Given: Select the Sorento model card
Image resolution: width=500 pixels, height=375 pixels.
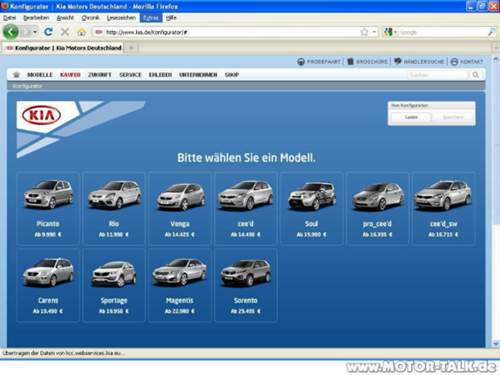Looking at the screenshot, I should click(246, 285).
